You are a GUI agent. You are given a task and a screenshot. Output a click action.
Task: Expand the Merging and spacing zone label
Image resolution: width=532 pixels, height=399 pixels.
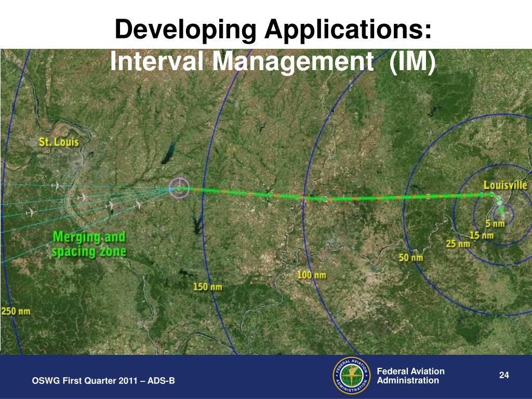(x=89, y=243)
